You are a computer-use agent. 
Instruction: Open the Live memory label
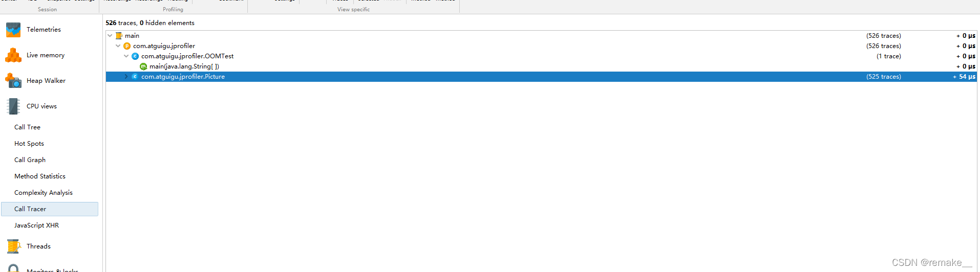(x=46, y=55)
